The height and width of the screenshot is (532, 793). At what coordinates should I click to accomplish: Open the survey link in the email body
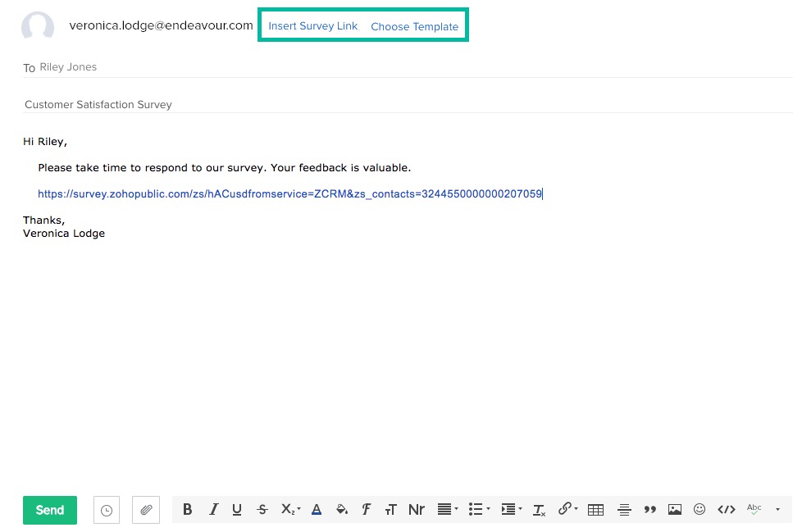pos(289,193)
